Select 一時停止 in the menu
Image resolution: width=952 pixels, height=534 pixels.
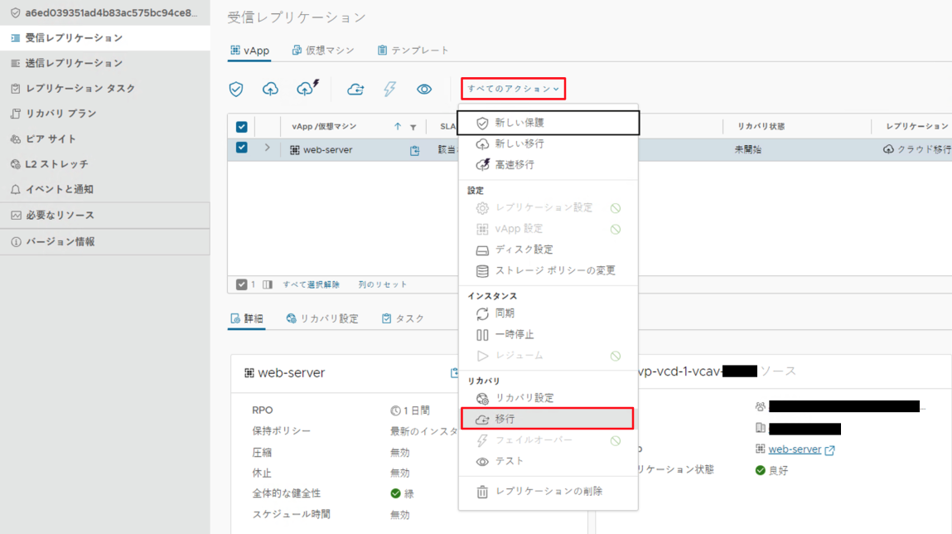(548, 334)
